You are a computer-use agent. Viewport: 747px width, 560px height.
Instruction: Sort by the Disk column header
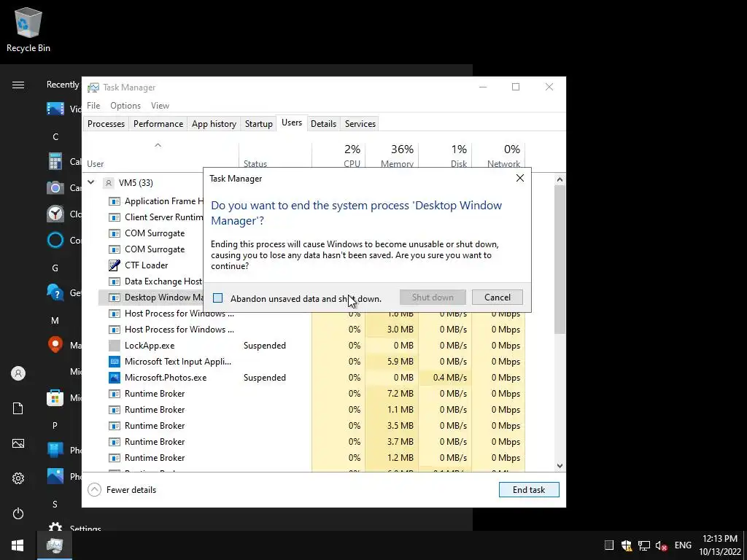point(446,155)
